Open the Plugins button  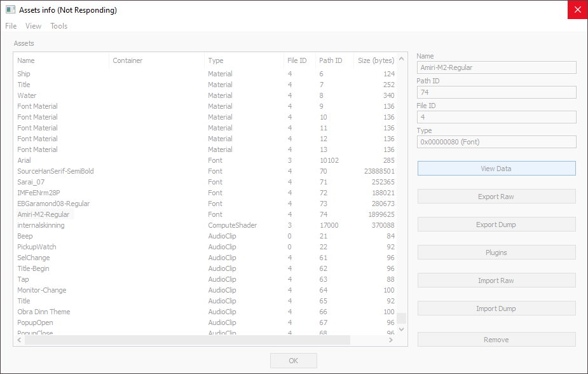tap(496, 253)
